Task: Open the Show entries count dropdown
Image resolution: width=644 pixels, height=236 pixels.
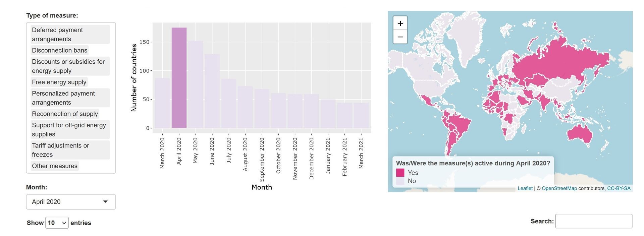Action: coord(57,223)
